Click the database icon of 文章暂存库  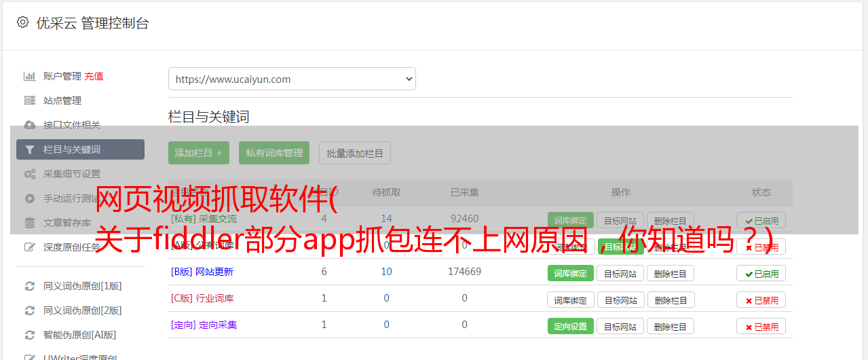pos(29,223)
